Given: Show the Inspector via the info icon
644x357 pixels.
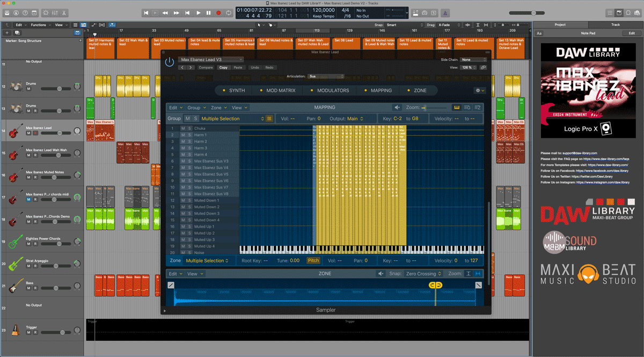Looking at the screenshot, I should (x=15, y=12).
